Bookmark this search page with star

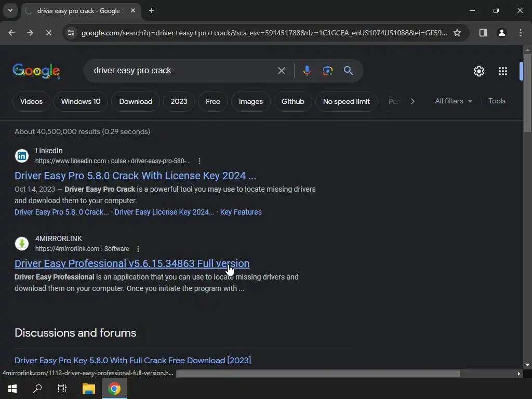click(457, 33)
